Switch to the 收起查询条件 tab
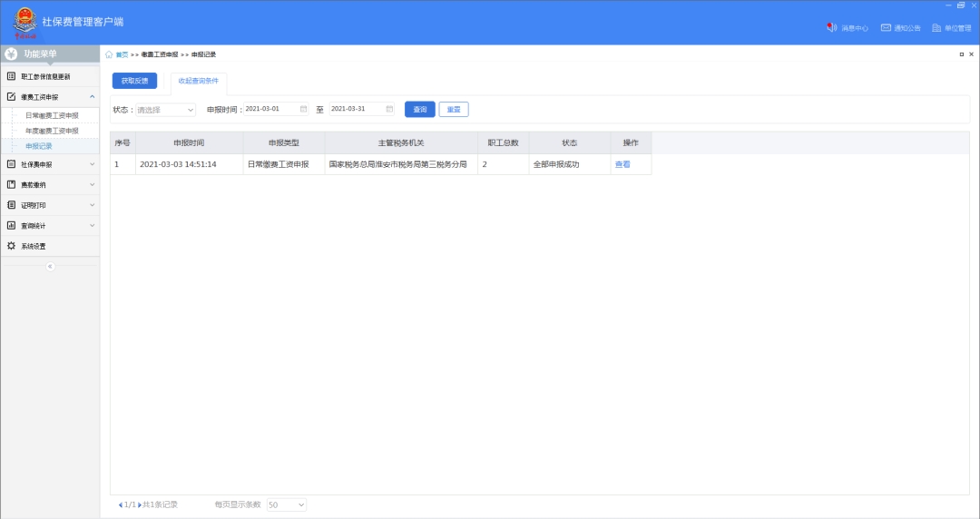 tap(198, 81)
